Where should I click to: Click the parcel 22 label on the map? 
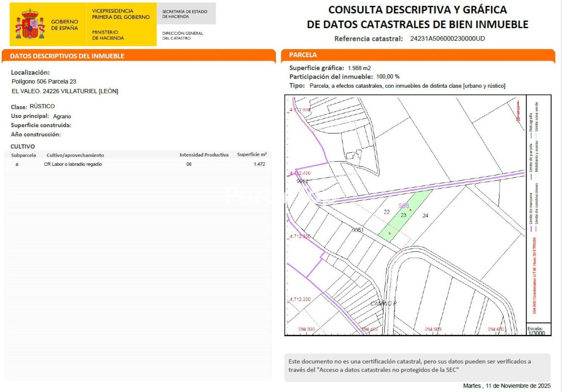[x=387, y=212]
